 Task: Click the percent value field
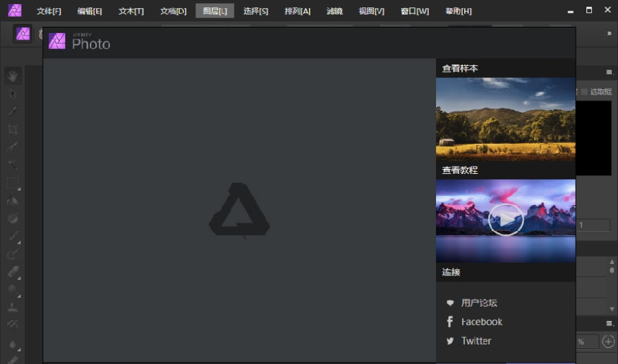pyautogui.click(x=587, y=342)
